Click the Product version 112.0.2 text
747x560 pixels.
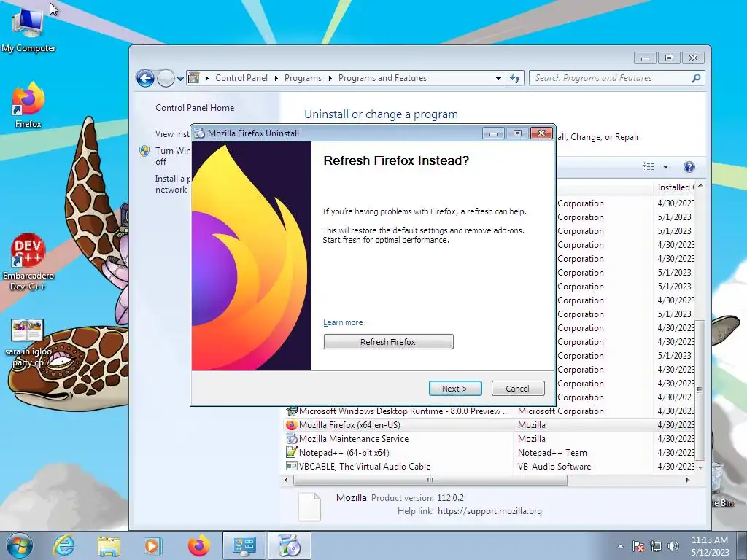[418, 497]
